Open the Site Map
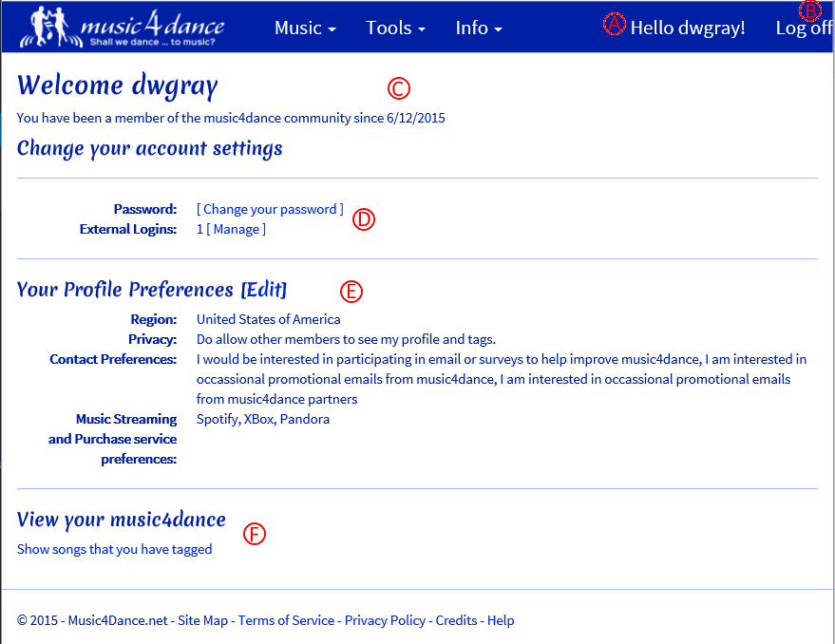 202,620
